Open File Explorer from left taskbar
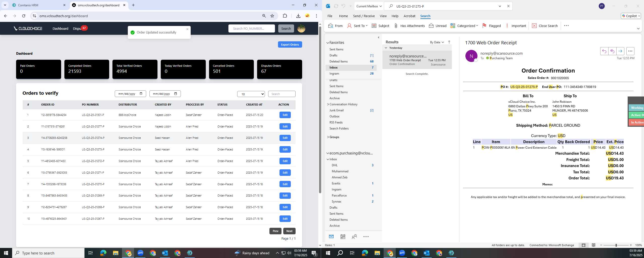 (x=115, y=253)
